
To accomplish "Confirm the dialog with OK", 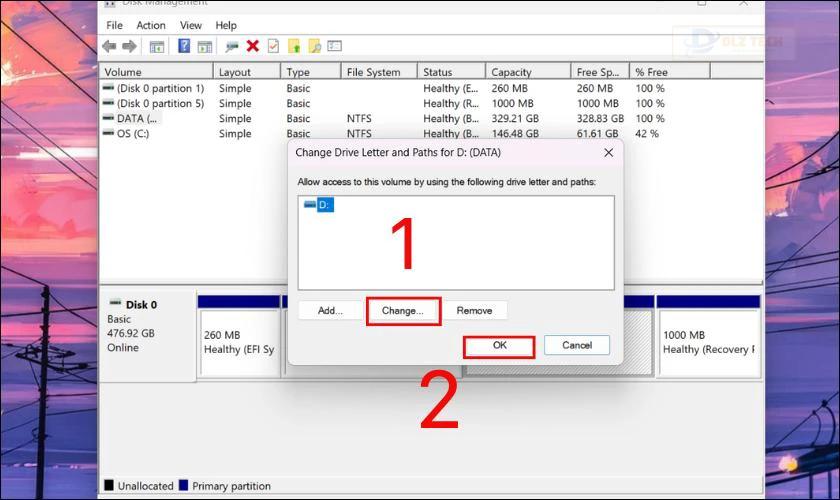I will [499, 346].
